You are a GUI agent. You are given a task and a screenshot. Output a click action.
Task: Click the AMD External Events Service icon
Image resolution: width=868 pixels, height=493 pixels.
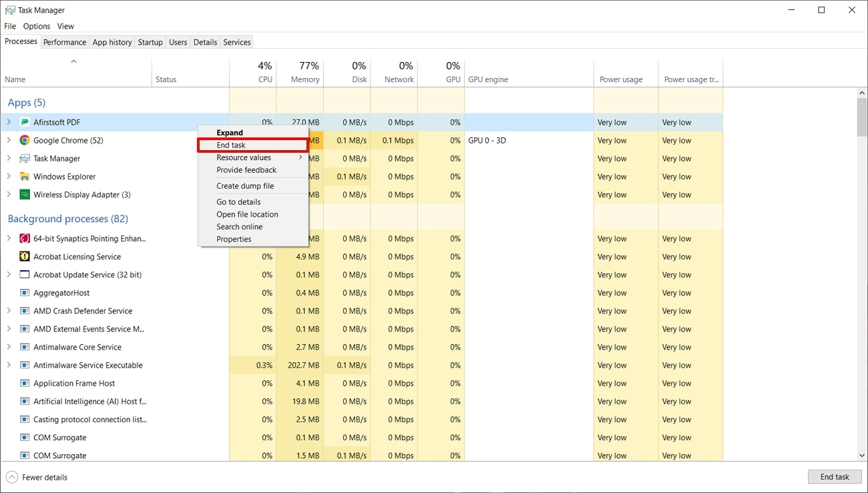tap(25, 328)
